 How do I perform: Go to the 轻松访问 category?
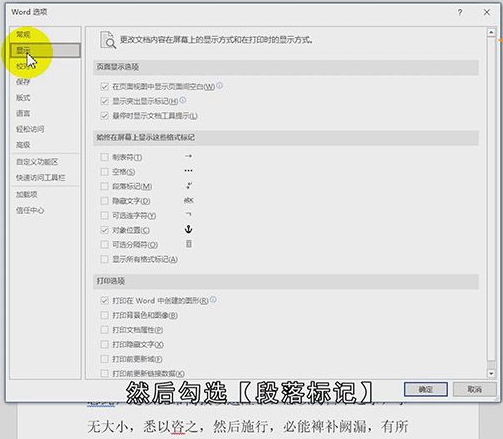coord(30,129)
